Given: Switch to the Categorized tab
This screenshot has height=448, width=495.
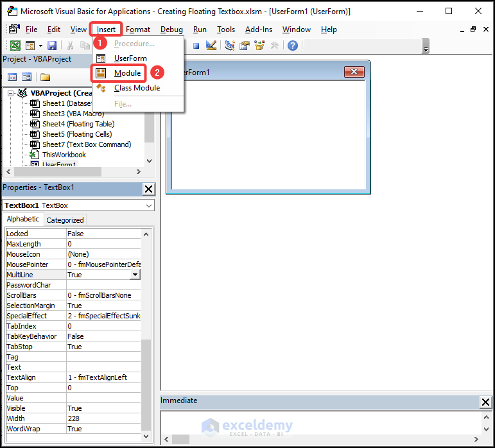Looking at the screenshot, I should (x=65, y=220).
